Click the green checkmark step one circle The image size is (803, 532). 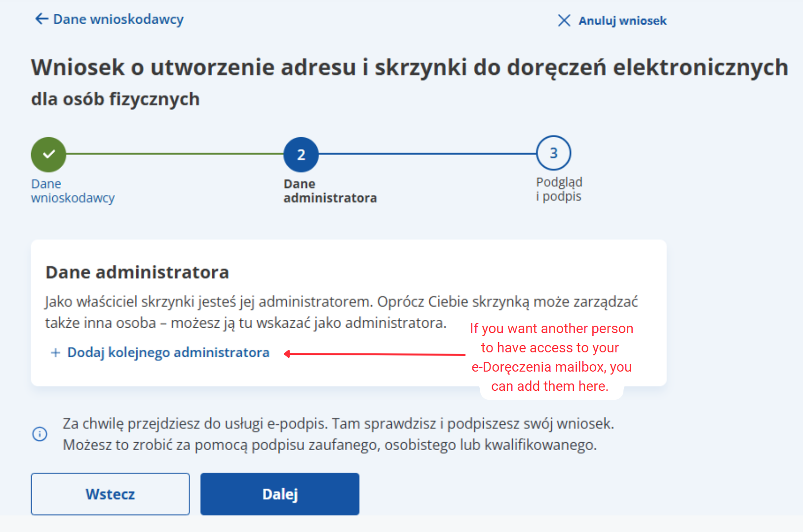(x=48, y=154)
